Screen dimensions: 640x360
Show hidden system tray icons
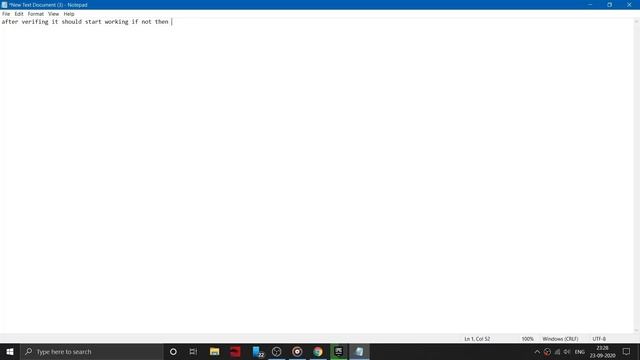(537, 351)
